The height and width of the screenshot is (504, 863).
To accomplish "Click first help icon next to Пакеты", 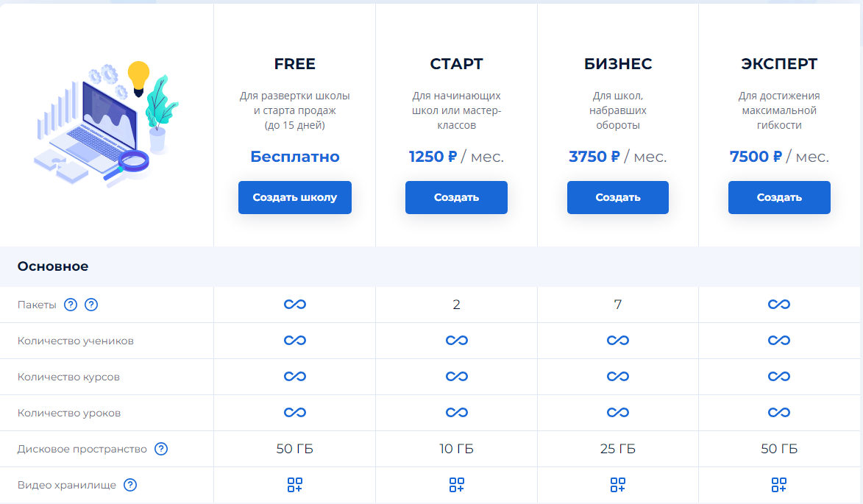I will 71,305.
